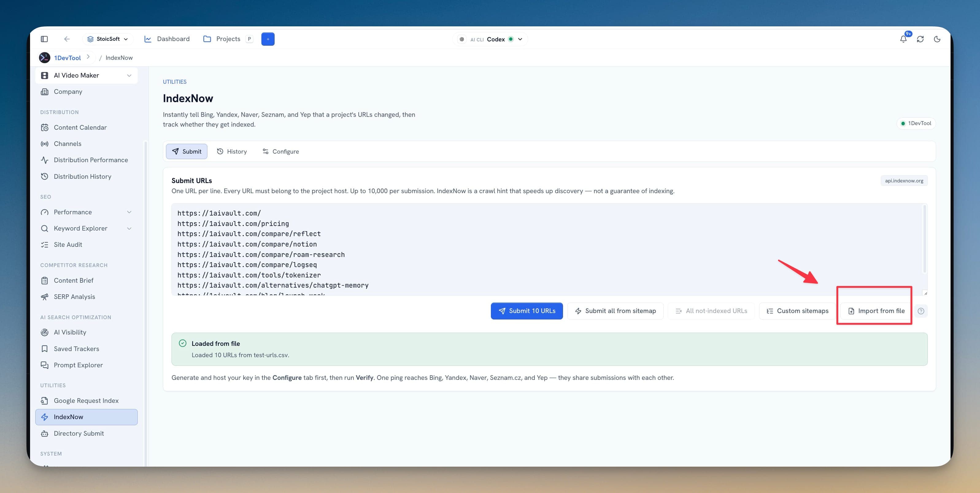This screenshot has height=493, width=980.
Task: Open Custom sitemaps
Action: pos(797,311)
